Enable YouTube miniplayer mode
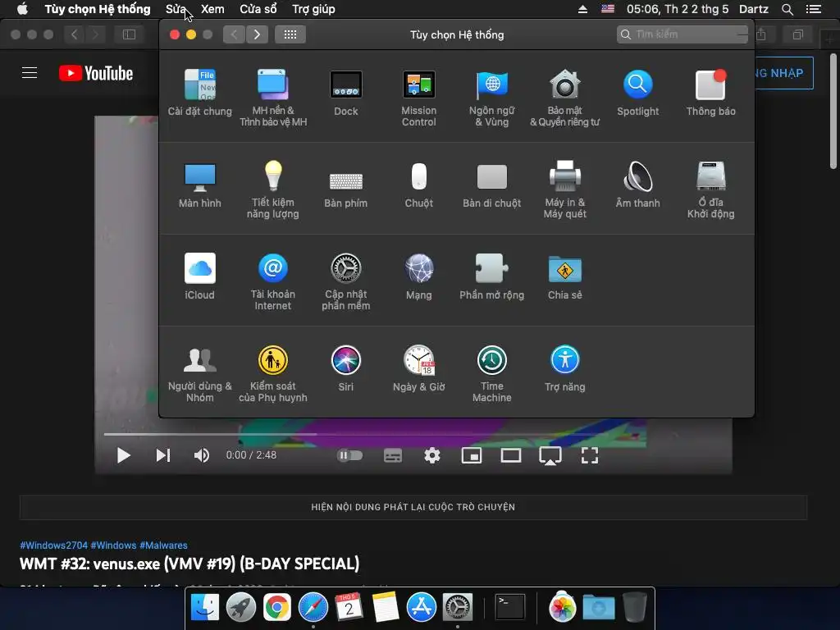The height and width of the screenshot is (630, 840). coord(472,455)
